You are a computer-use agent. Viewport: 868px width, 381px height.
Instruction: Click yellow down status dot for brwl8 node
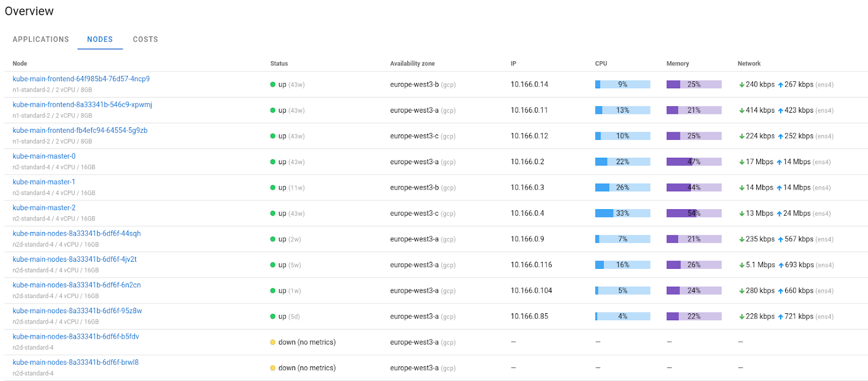pyautogui.click(x=273, y=368)
